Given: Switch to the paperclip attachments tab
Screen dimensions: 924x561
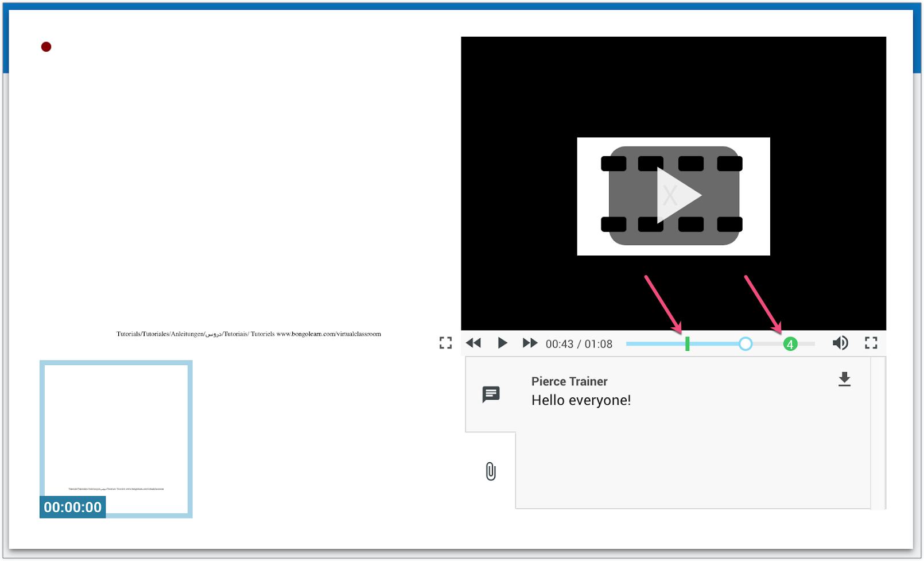Looking at the screenshot, I should point(491,471).
